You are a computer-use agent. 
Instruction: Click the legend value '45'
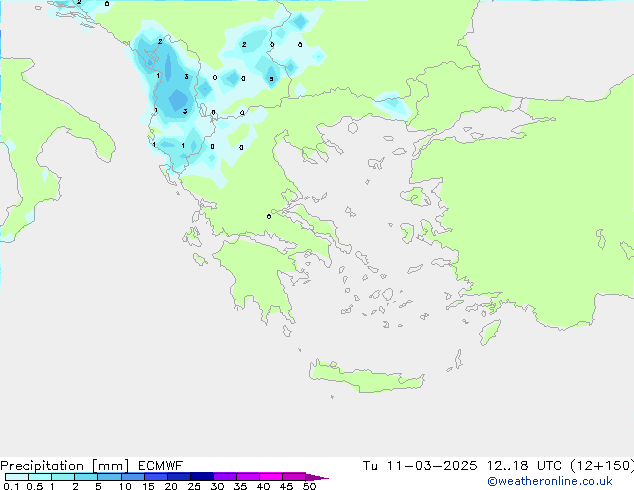[286, 486]
